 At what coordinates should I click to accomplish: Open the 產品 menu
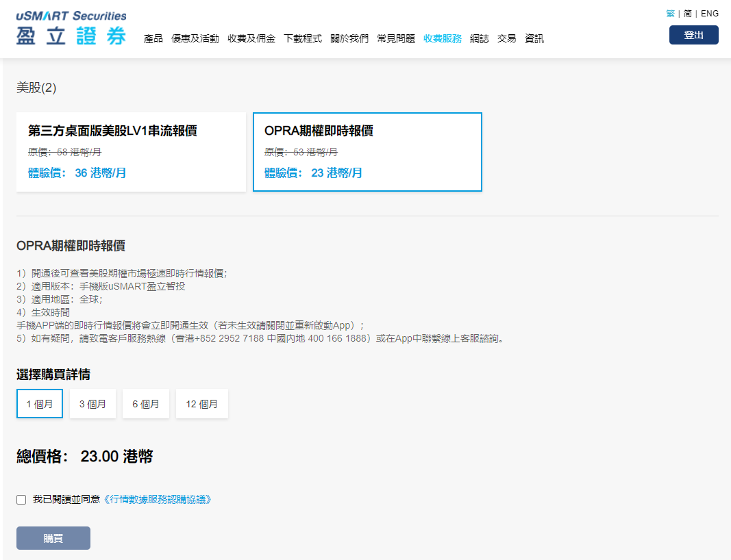click(153, 38)
